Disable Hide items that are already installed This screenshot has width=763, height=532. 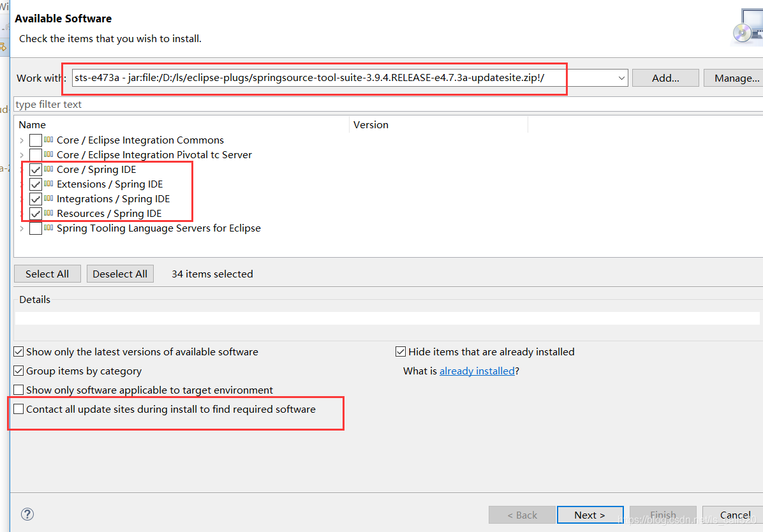[400, 351]
